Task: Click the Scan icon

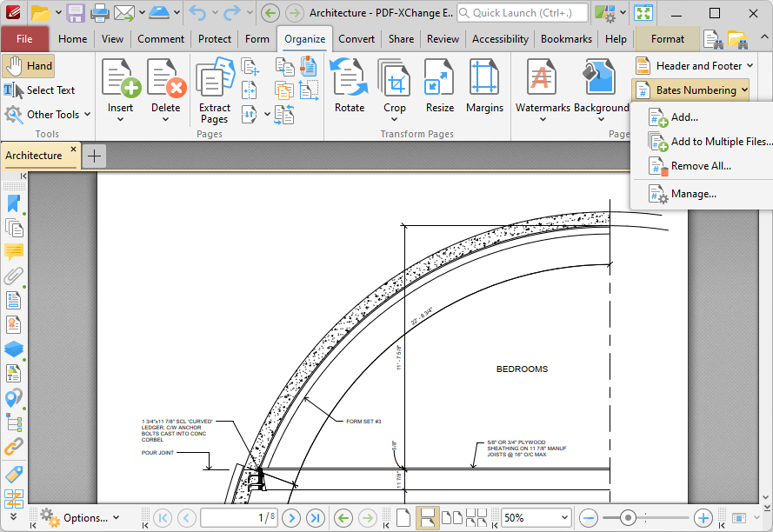Action: point(159,13)
